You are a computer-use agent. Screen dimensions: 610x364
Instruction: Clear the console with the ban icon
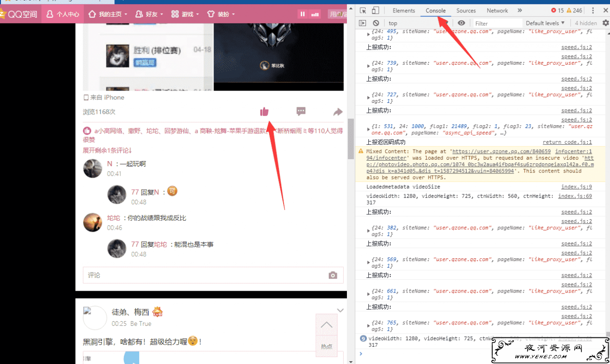[x=376, y=23]
